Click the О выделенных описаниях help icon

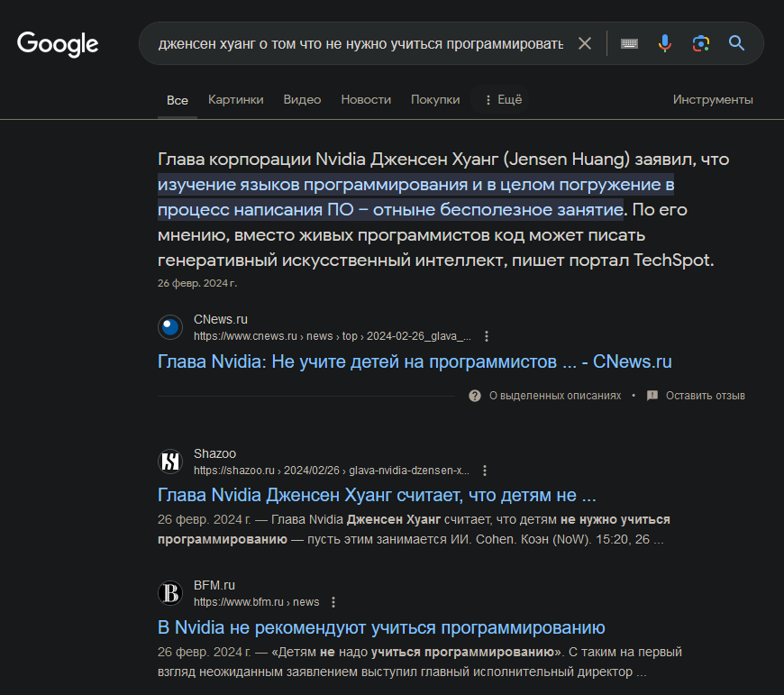point(475,396)
